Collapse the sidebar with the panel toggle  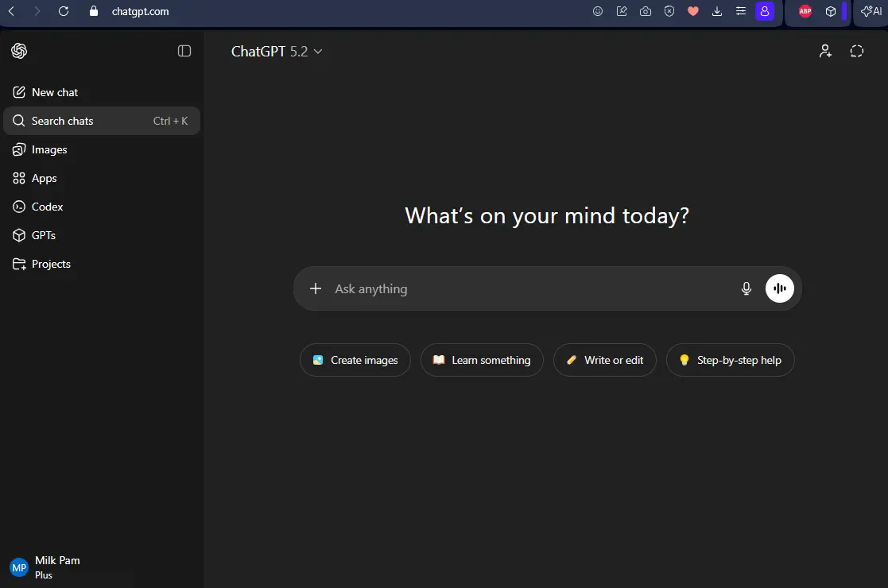(184, 51)
